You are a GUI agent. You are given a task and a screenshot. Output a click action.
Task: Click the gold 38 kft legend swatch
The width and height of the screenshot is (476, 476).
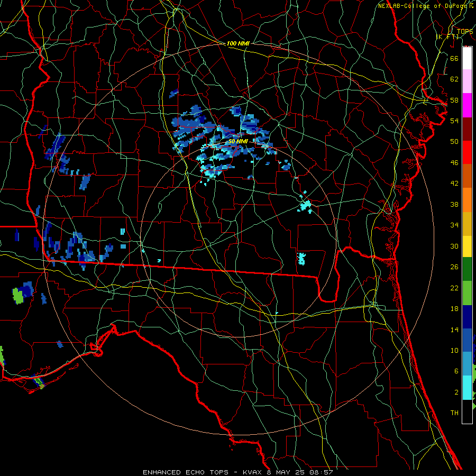[467, 224]
